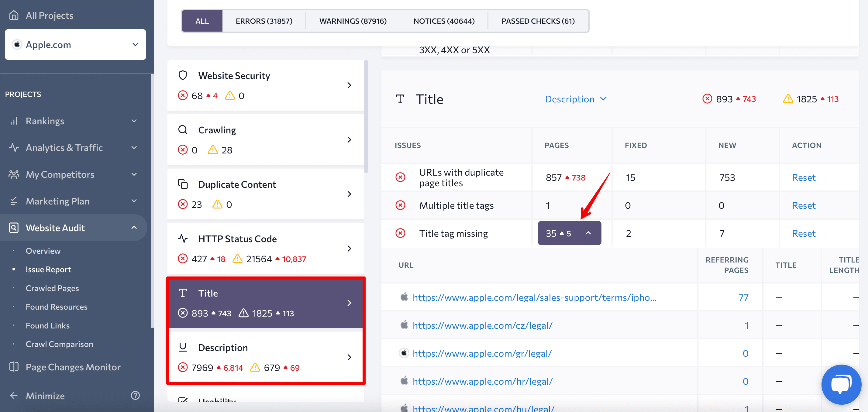Expand the Description dropdown in Title panel

point(576,99)
